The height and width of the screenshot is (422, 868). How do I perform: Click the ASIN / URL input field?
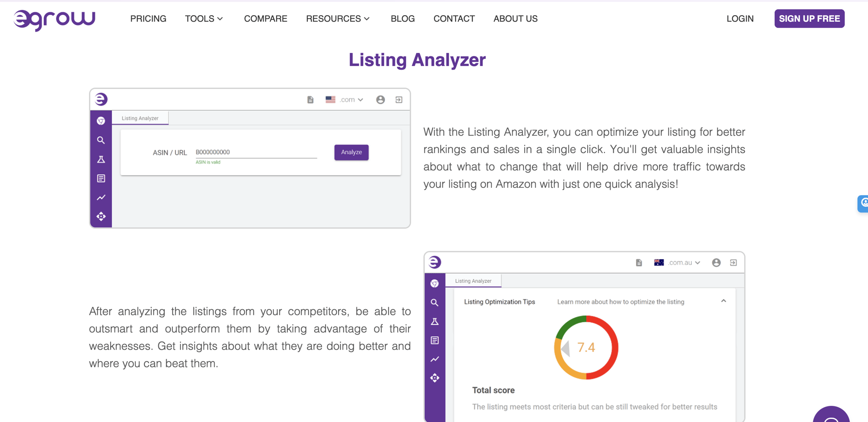[256, 152]
